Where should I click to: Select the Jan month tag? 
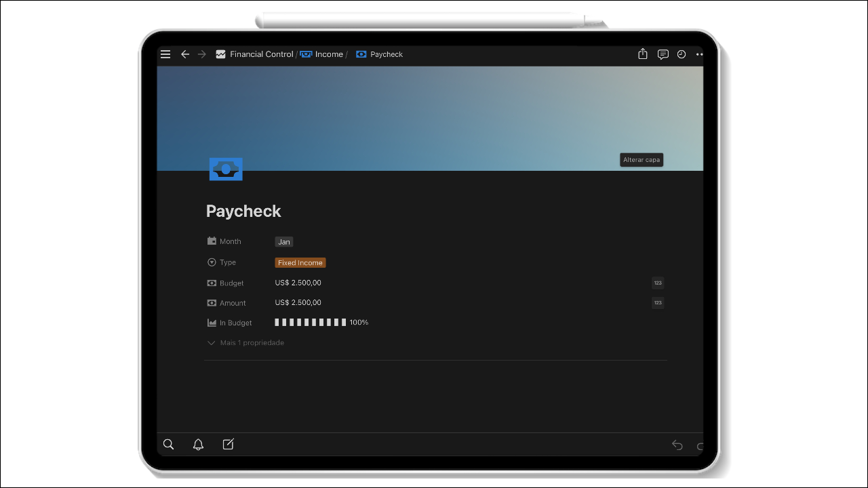[x=284, y=242]
